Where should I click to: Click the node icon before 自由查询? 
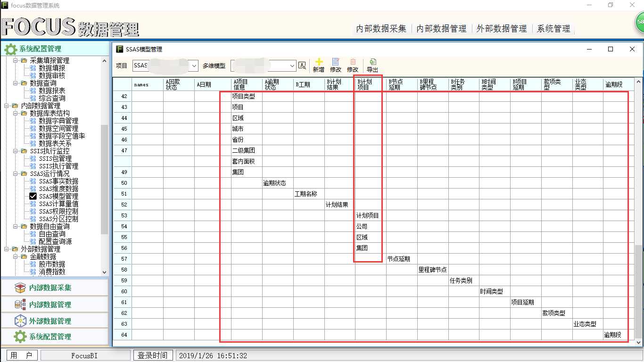pyautogui.click(x=33, y=234)
